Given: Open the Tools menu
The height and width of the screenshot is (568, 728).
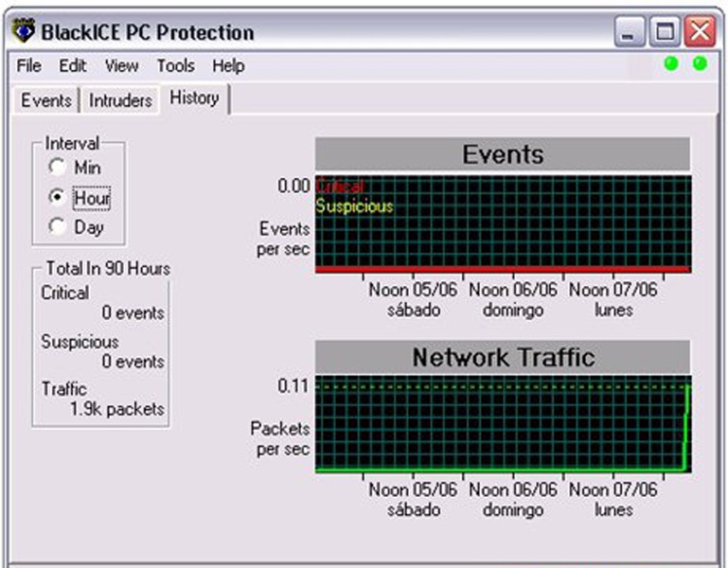Looking at the screenshot, I should pos(175,65).
